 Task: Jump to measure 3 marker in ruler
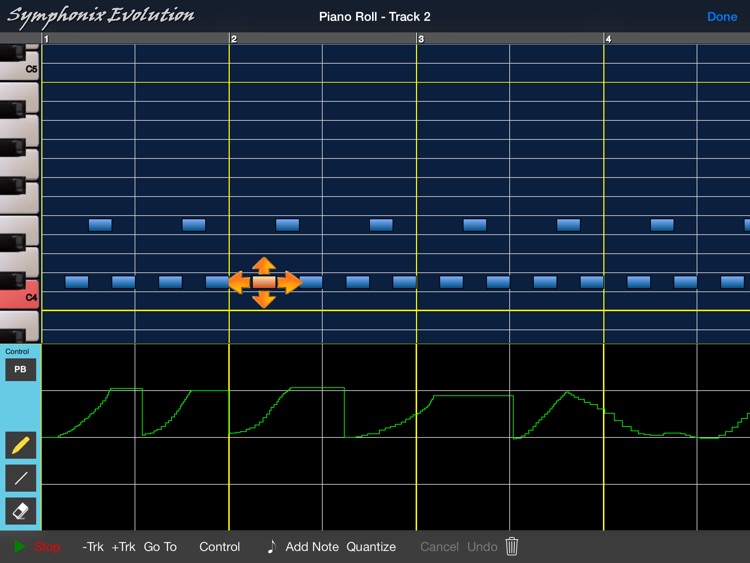coord(421,39)
